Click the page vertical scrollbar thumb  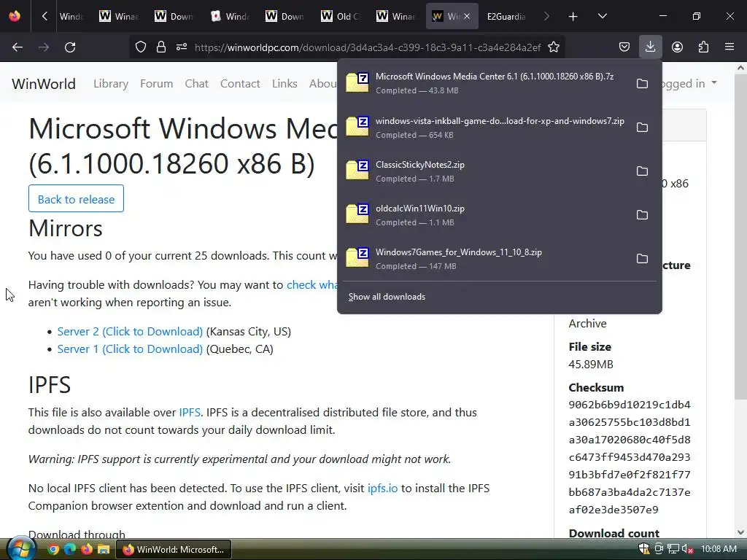[x=741, y=236]
